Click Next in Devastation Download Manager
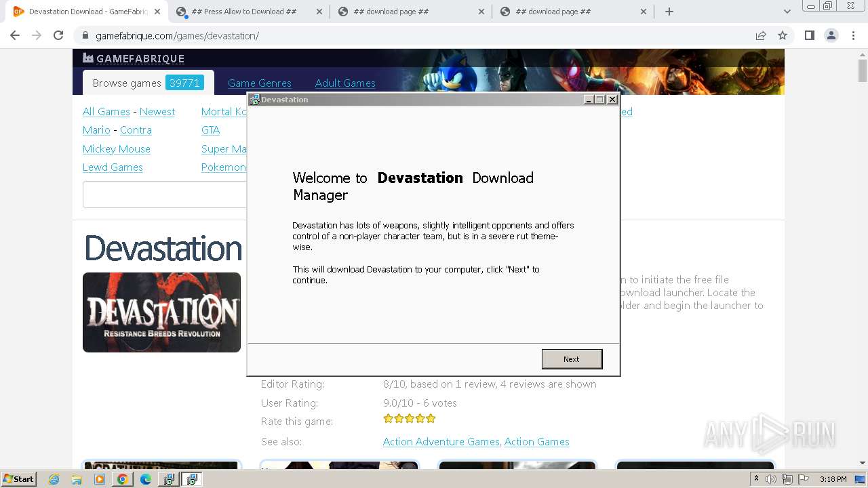This screenshot has width=868, height=488. (x=572, y=359)
